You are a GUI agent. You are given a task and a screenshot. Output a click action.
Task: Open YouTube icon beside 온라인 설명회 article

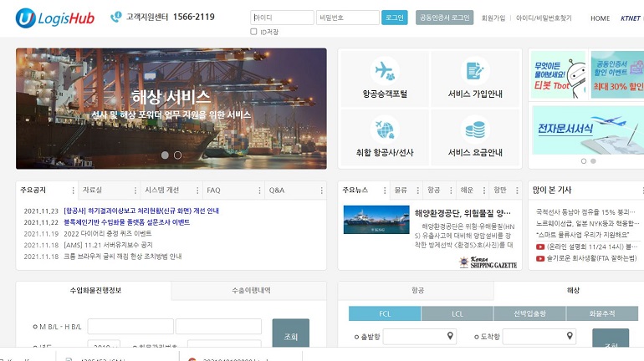(540, 247)
